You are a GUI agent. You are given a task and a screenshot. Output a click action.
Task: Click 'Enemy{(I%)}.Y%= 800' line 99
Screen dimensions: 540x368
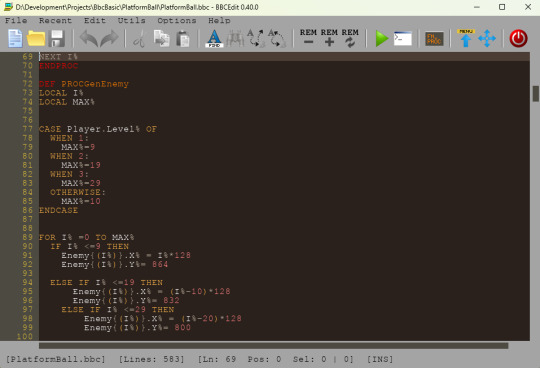tap(137, 327)
